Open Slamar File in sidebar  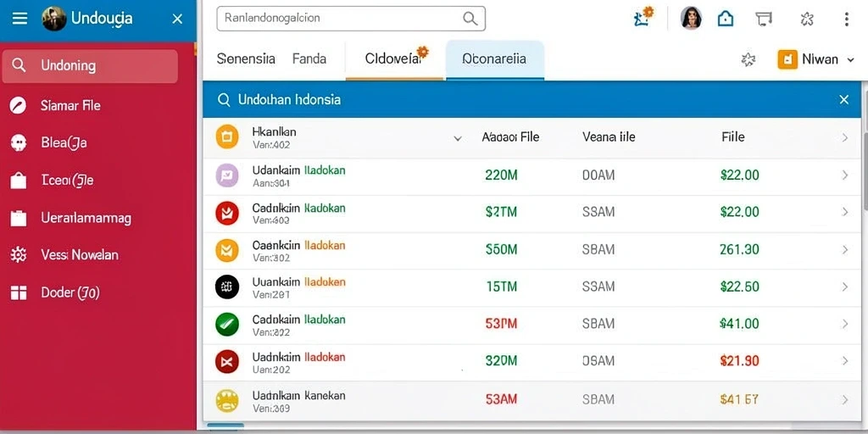click(70, 105)
